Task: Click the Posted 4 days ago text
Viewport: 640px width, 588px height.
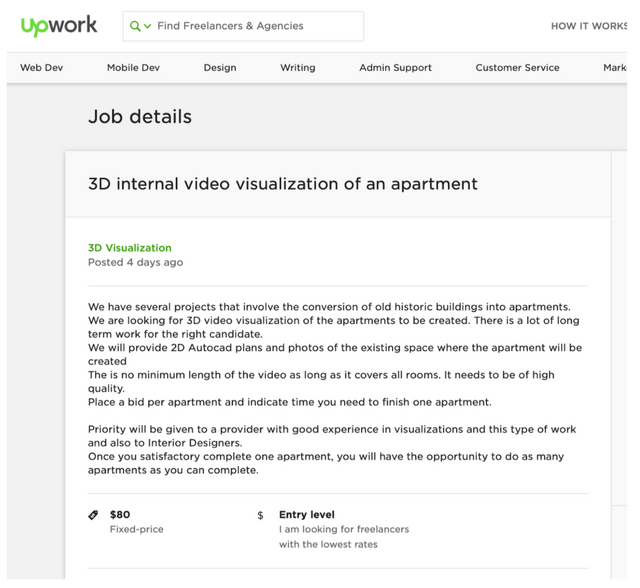Action: tap(135, 263)
